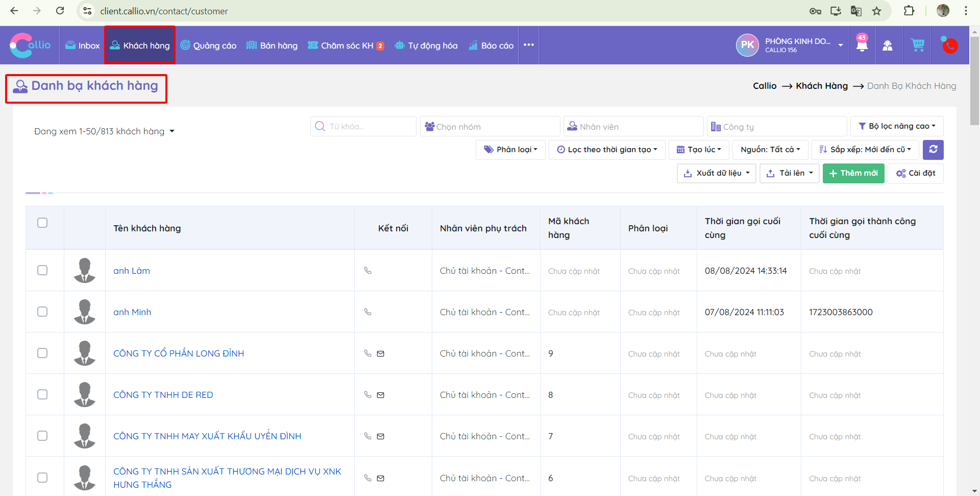Image resolution: width=980 pixels, height=496 pixels.
Task: Open Chrome three-dot menu
Action: (966, 11)
